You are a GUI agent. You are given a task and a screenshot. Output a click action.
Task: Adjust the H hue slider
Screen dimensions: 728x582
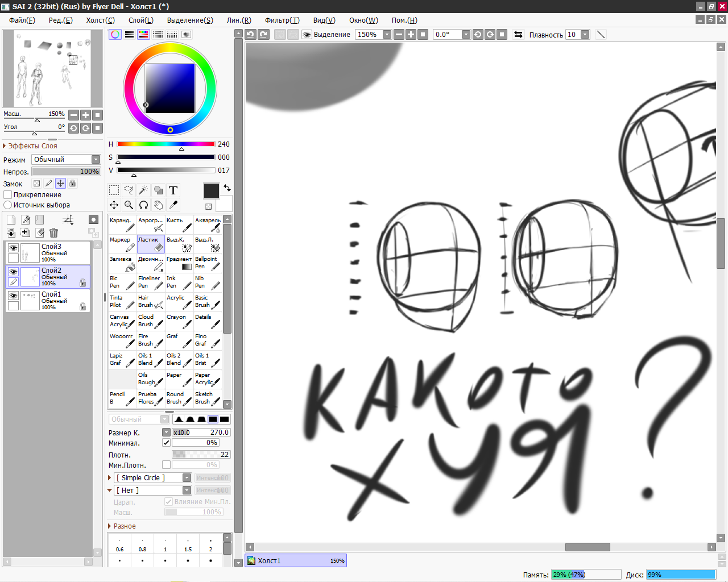tap(166, 144)
